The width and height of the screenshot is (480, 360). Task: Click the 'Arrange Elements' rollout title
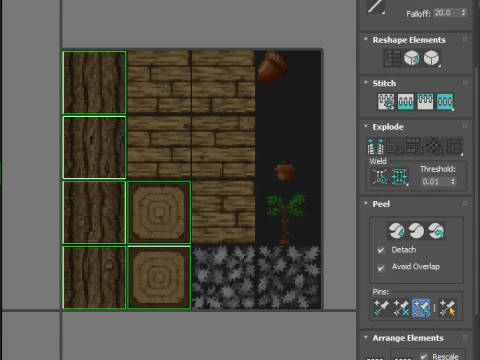pyautogui.click(x=408, y=338)
